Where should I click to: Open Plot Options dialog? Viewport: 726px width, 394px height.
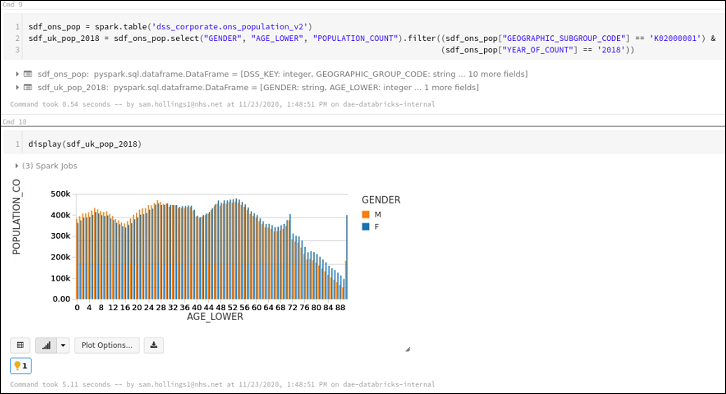pyautogui.click(x=107, y=345)
